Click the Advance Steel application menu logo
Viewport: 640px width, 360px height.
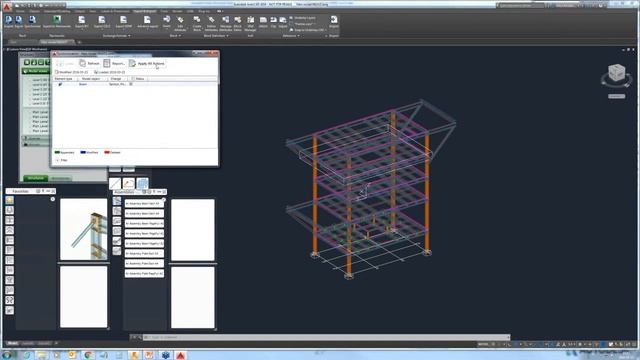click(6, 7)
